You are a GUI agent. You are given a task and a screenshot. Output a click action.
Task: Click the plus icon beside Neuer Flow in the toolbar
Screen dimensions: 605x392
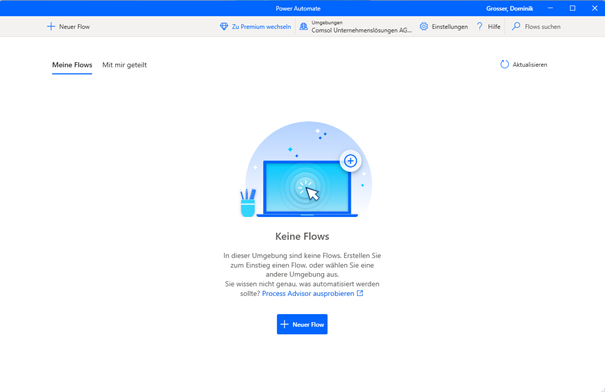click(x=51, y=26)
